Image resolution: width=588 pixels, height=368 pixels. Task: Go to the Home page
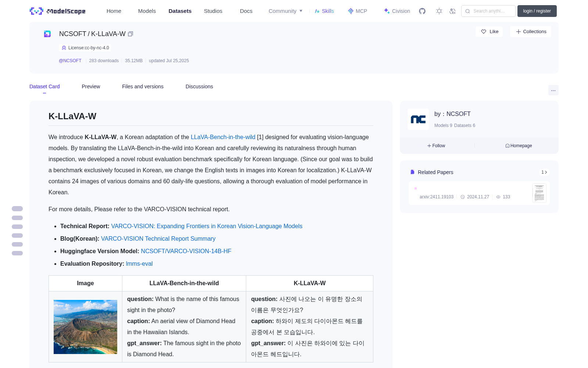point(114,11)
